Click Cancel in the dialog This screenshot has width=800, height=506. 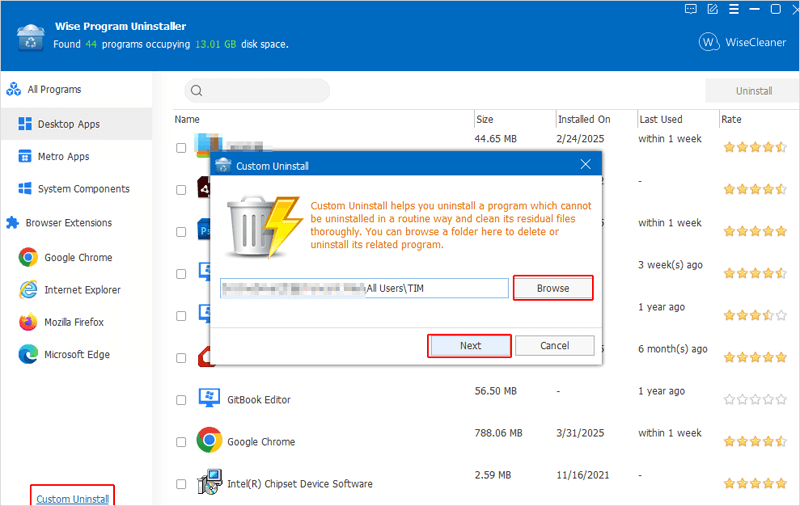[555, 346]
